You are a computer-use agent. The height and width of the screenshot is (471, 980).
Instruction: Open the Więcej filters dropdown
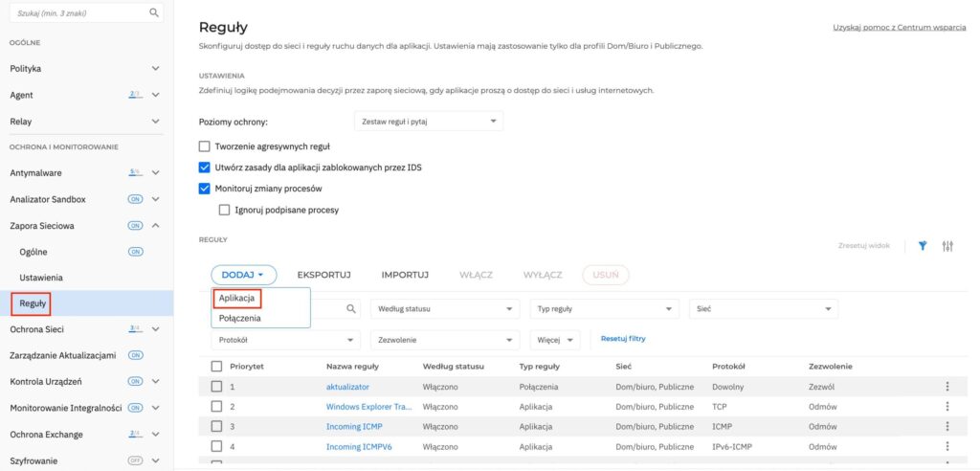tap(555, 340)
